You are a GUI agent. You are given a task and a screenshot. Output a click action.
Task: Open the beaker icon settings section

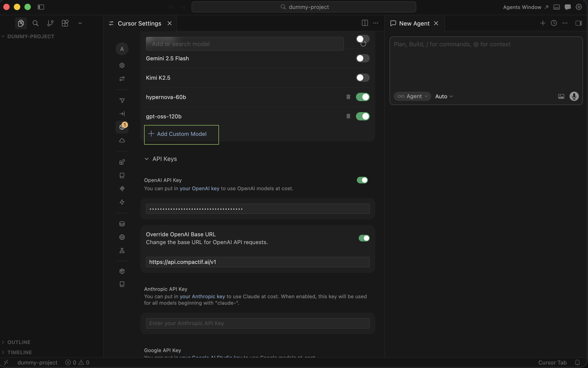[122, 251]
